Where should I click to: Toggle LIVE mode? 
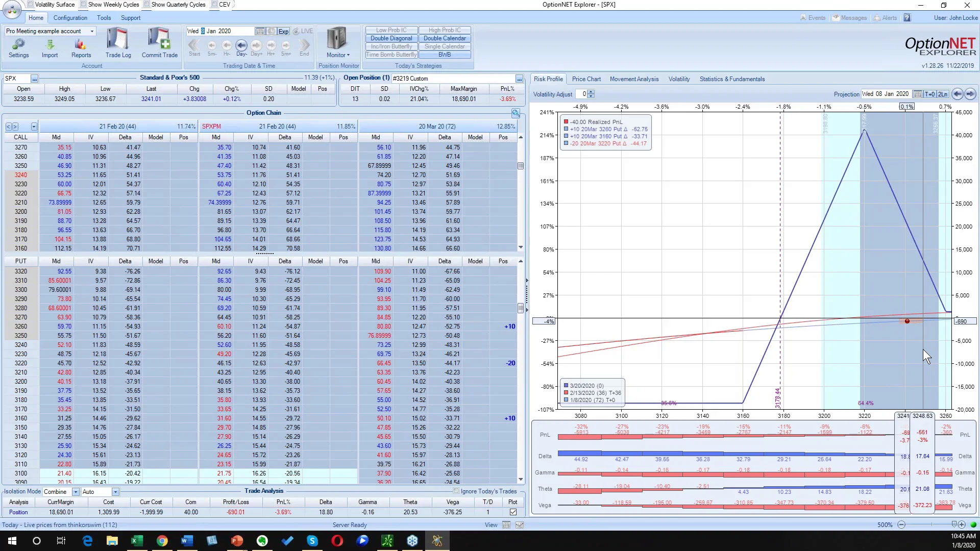point(303,31)
